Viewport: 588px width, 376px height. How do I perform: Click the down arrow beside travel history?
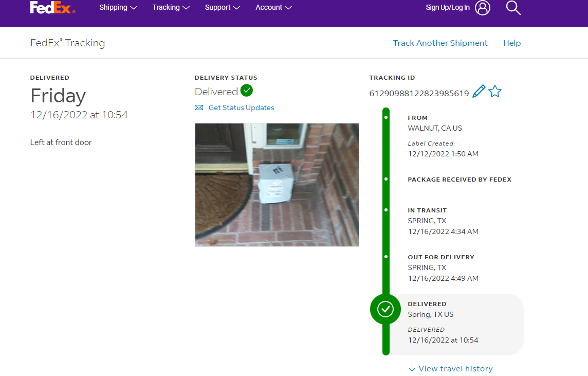(x=412, y=368)
